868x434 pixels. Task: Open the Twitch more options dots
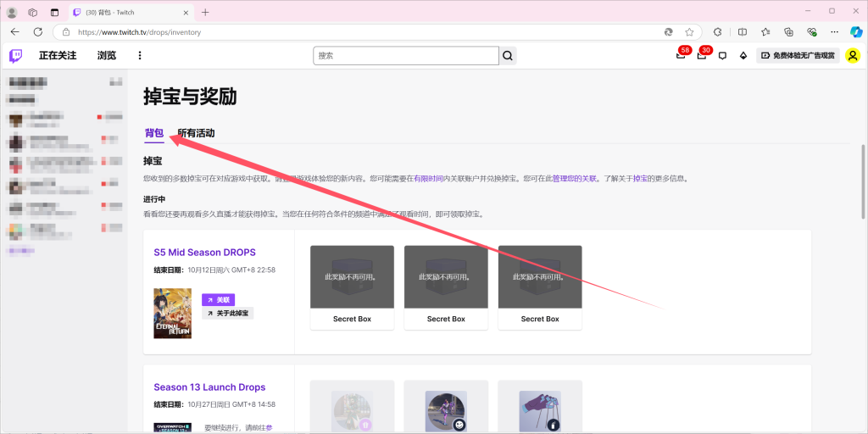point(140,55)
